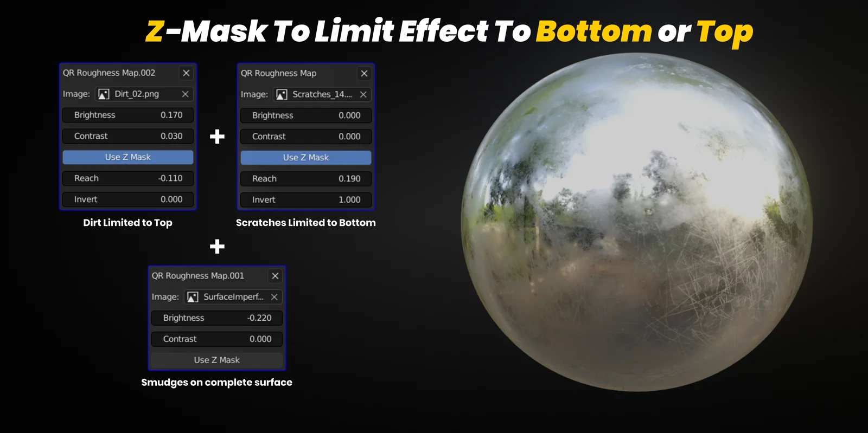Click Reach 0.190 slider in Scratches panel

pos(306,179)
